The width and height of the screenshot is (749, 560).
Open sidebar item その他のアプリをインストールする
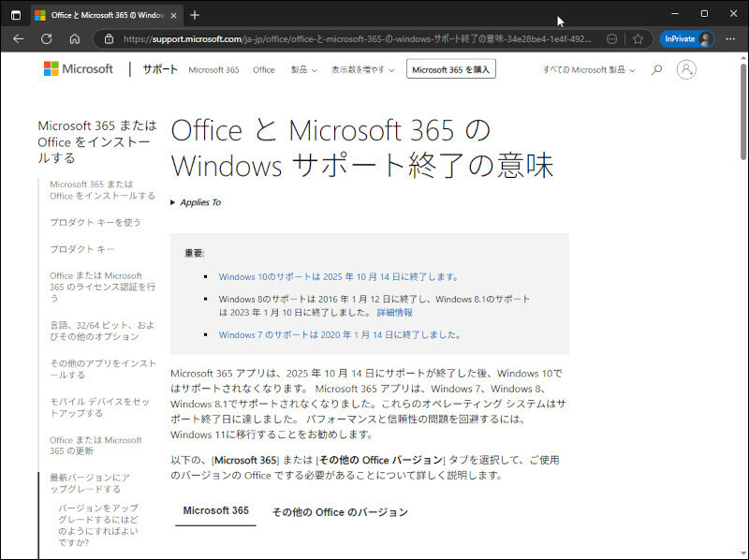pos(103,369)
